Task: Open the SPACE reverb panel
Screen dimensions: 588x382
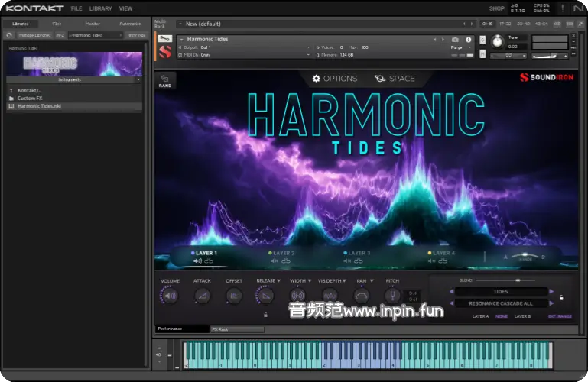Action: coord(395,79)
